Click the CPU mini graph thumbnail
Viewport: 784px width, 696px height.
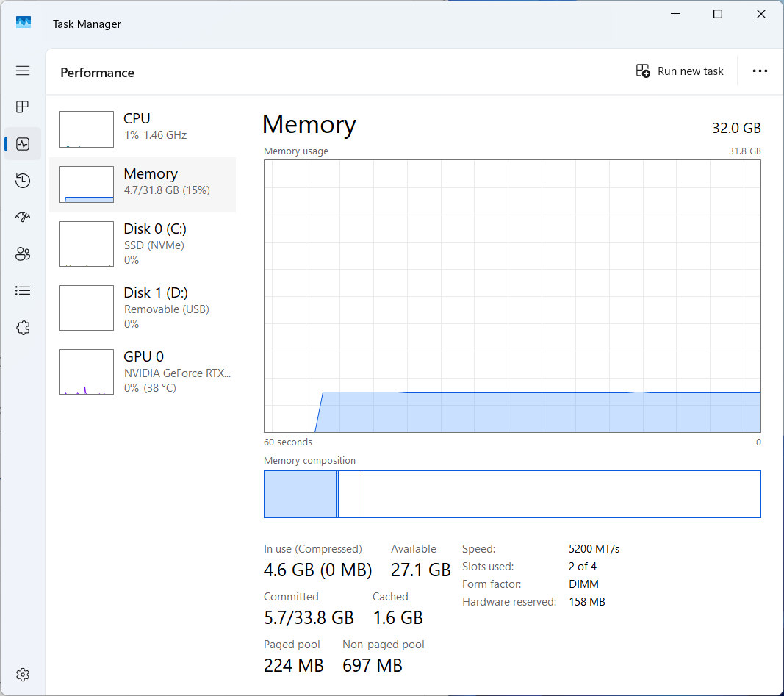pyautogui.click(x=86, y=129)
